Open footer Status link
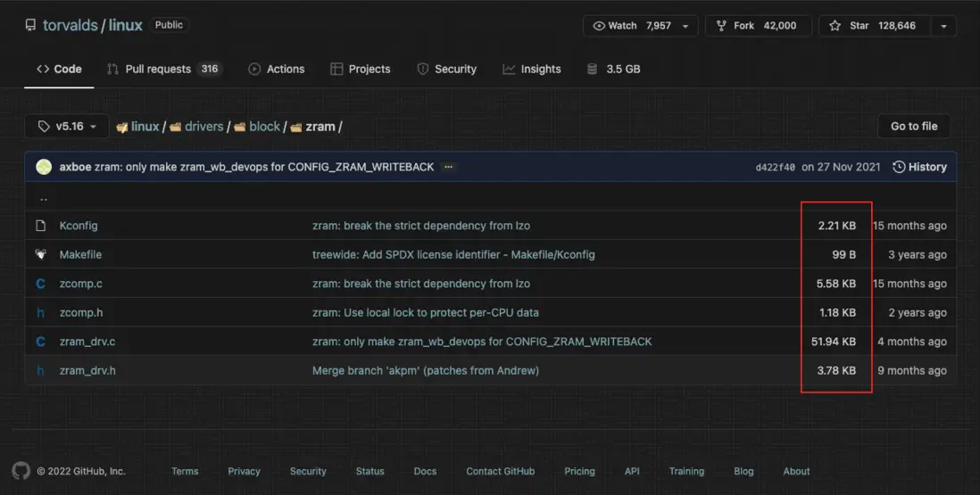This screenshot has width=980, height=495. pos(370,471)
